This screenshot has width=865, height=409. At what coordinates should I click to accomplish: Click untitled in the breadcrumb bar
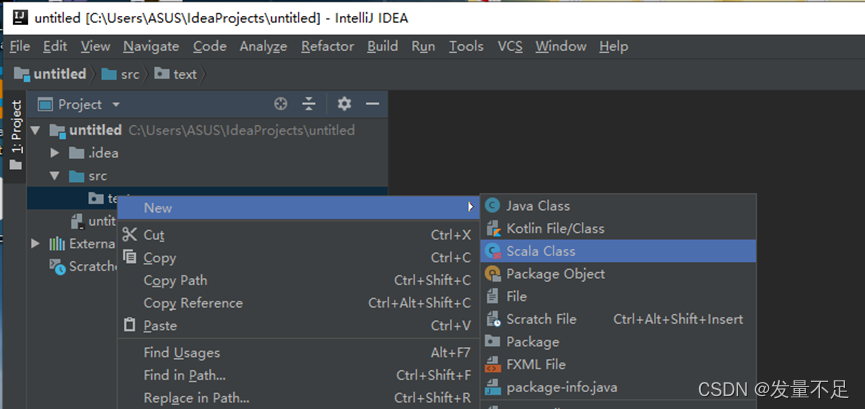60,74
